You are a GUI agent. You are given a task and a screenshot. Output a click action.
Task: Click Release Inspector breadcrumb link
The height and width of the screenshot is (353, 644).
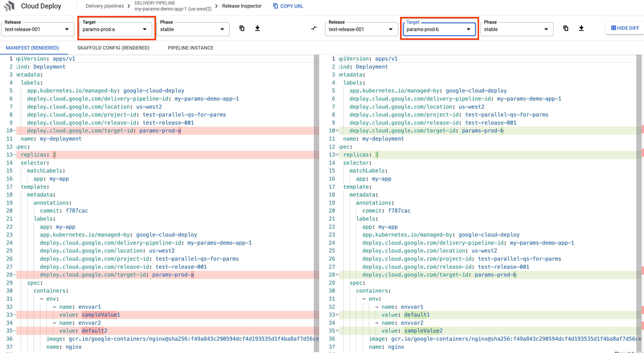(x=242, y=6)
